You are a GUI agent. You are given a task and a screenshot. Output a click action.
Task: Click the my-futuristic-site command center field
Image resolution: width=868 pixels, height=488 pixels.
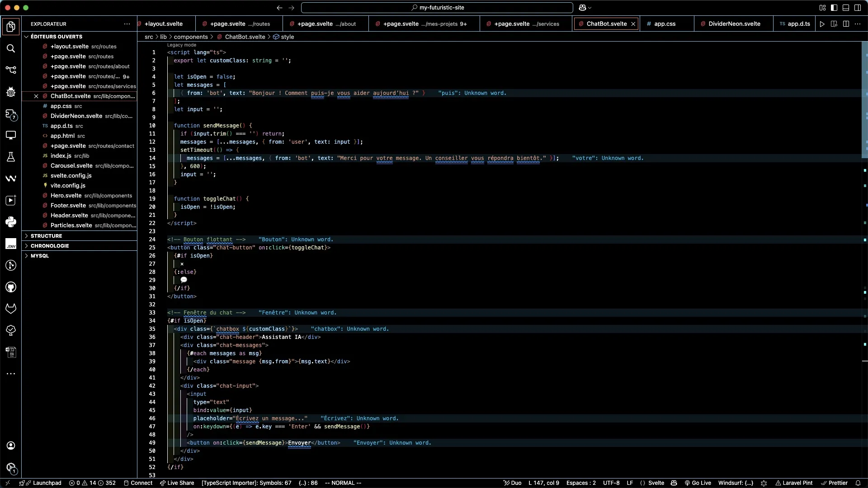tap(437, 8)
